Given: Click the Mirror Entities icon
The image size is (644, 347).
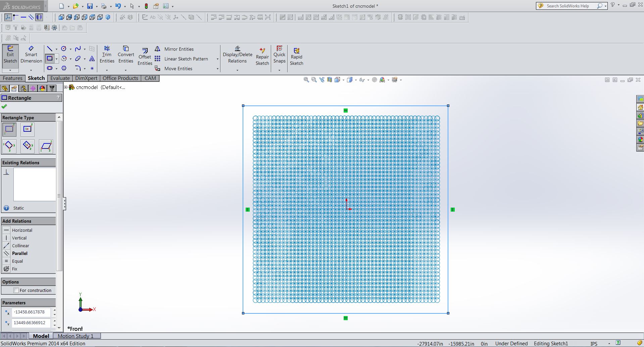Looking at the screenshot, I should [x=157, y=49].
